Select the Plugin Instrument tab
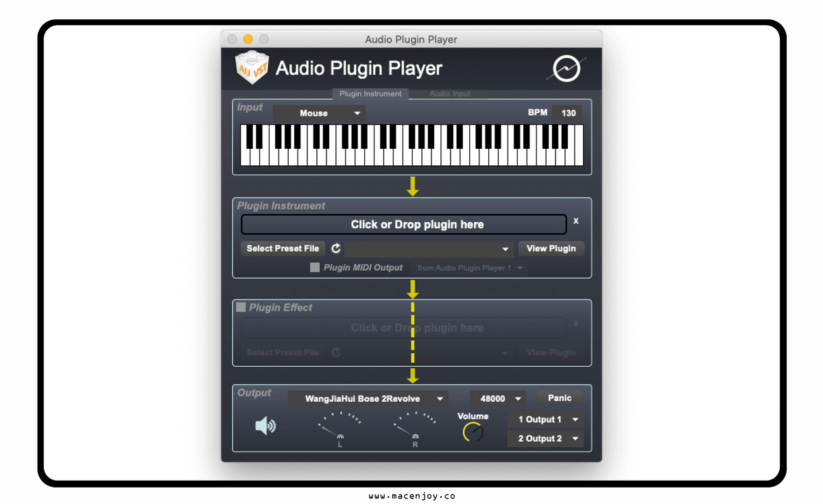Viewport: 823px width, 504px height. (370, 94)
